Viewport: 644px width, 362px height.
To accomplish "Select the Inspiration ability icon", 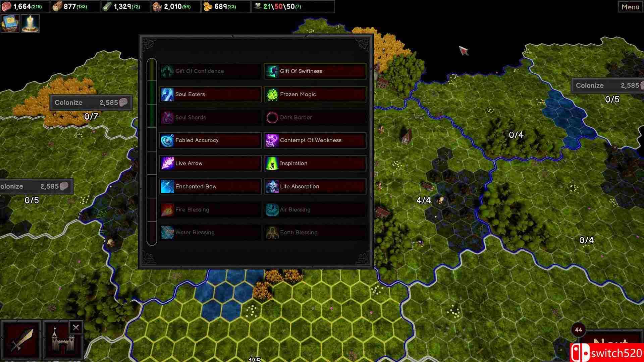I will (x=272, y=163).
